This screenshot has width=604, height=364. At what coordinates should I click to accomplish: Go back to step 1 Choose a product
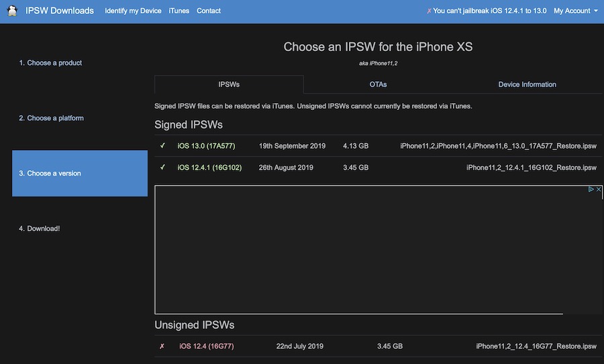pyautogui.click(x=50, y=63)
